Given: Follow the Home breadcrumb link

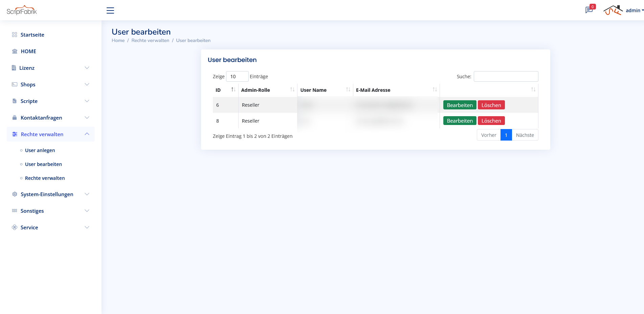Looking at the screenshot, I should pyautogui.click(x=118, y=40).
